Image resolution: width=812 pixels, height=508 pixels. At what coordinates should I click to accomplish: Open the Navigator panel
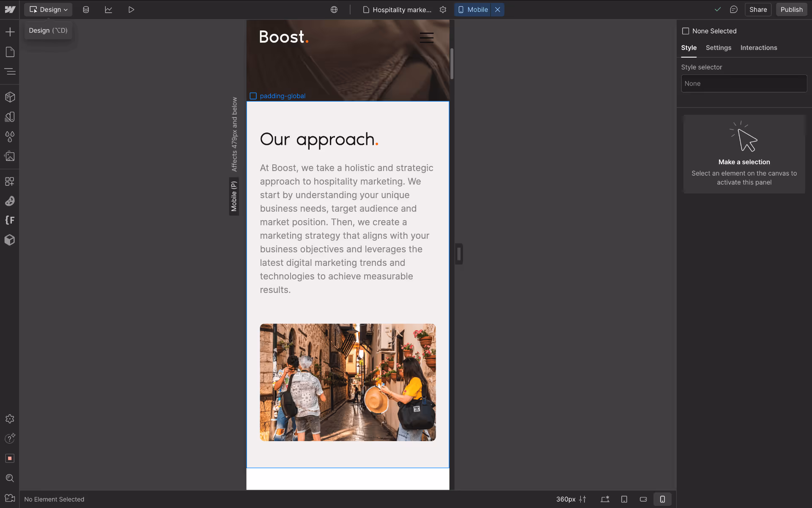10,72
